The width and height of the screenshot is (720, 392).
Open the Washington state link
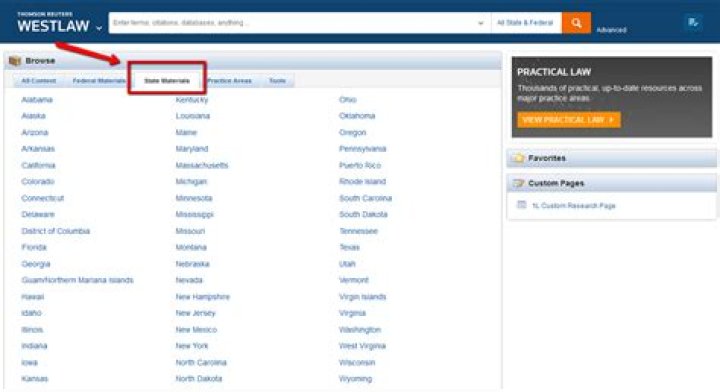click(360, 330)
